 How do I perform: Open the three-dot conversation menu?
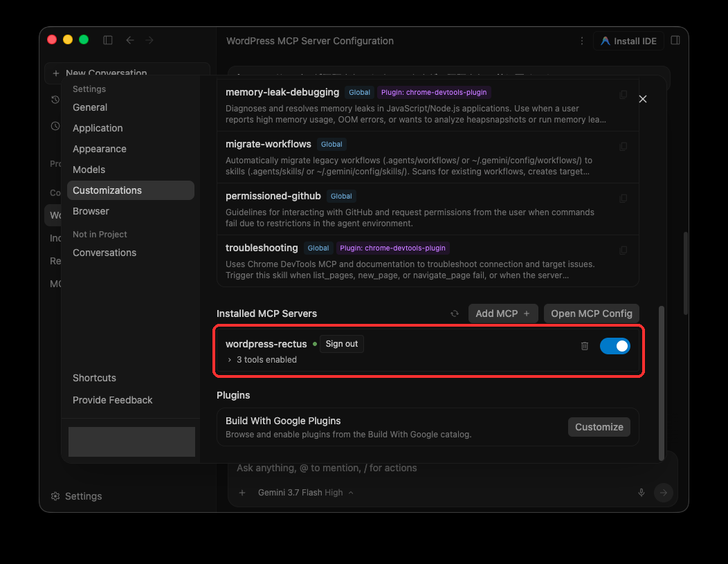click(x=582, y=41)
